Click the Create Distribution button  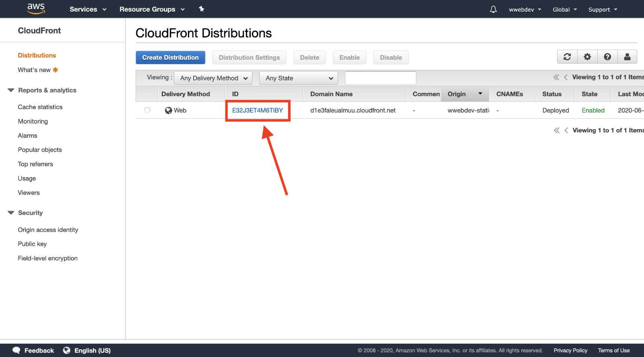pyautogui.click(x=170, y=58)
